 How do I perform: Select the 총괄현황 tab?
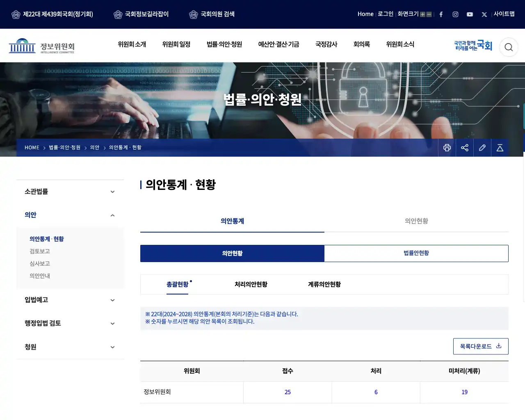(x=178, y=285)
